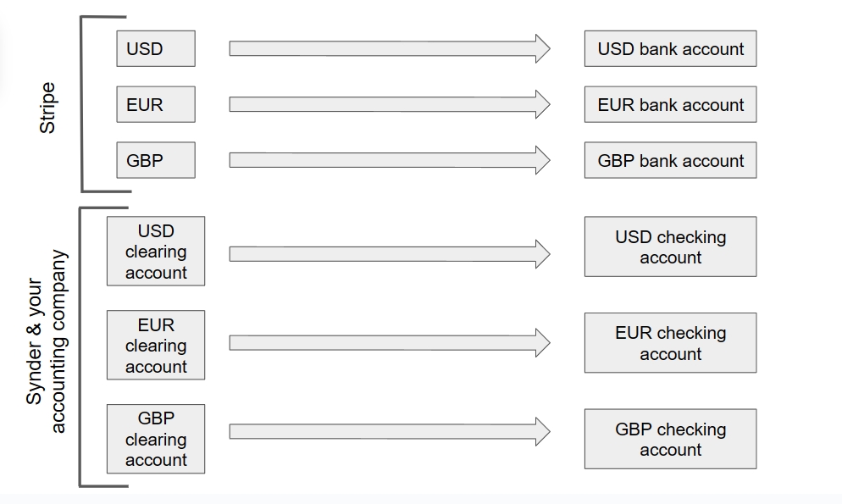Select the USD checking account box
Viewport: 842px width, 504px height.
pos(670,246)
